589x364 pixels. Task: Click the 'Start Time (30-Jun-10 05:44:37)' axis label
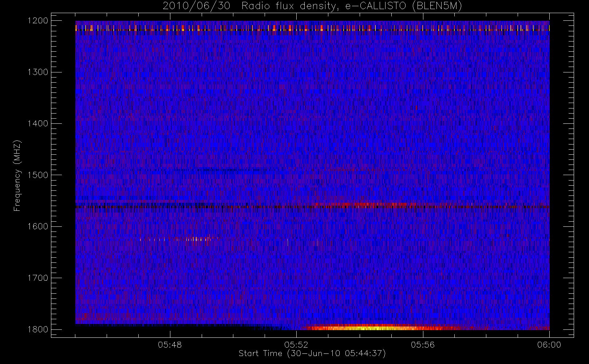[312, 353]
